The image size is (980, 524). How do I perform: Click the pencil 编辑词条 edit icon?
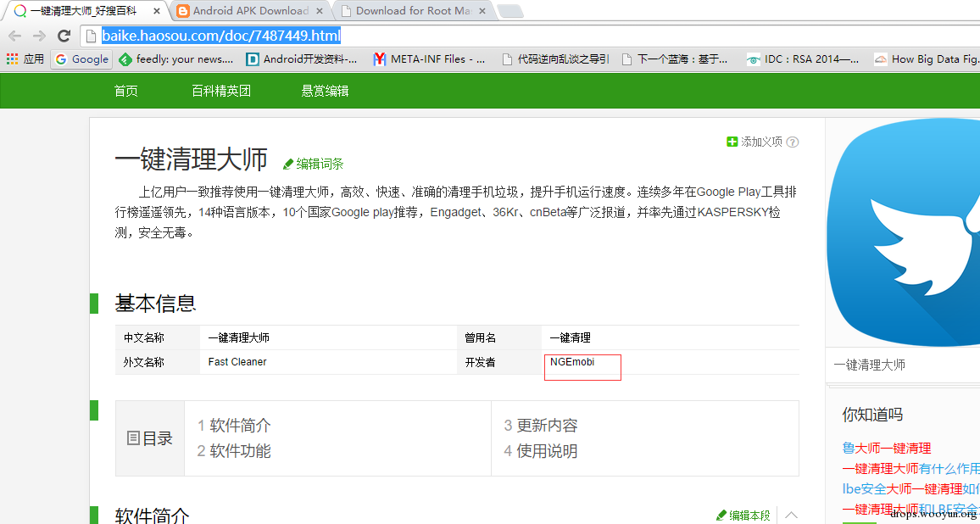[288, 164]
